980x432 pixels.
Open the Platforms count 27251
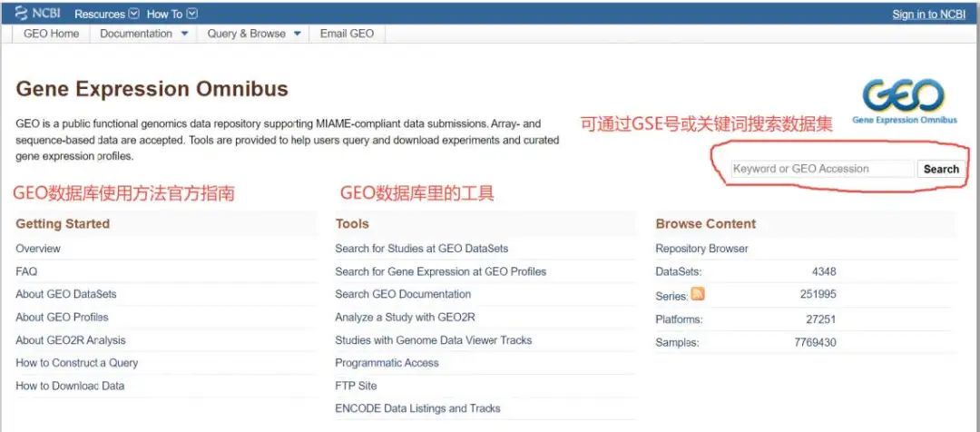[821, 319]
